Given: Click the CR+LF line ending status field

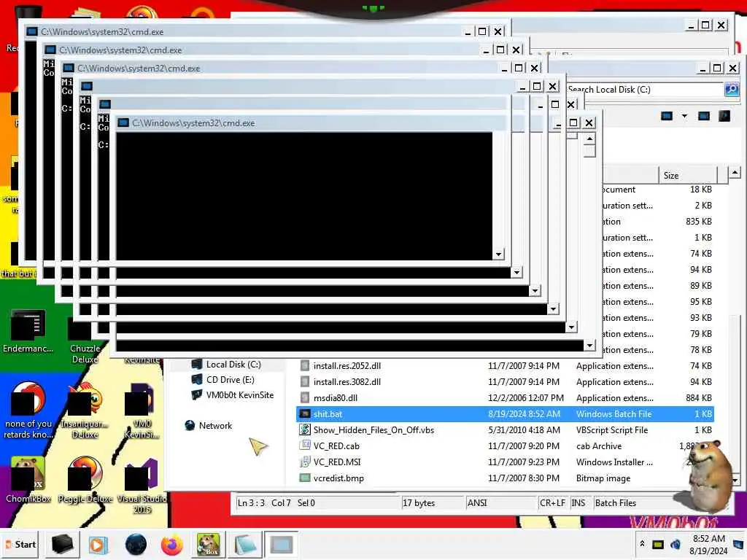Looking at the screenshot, I should point(553,503).
